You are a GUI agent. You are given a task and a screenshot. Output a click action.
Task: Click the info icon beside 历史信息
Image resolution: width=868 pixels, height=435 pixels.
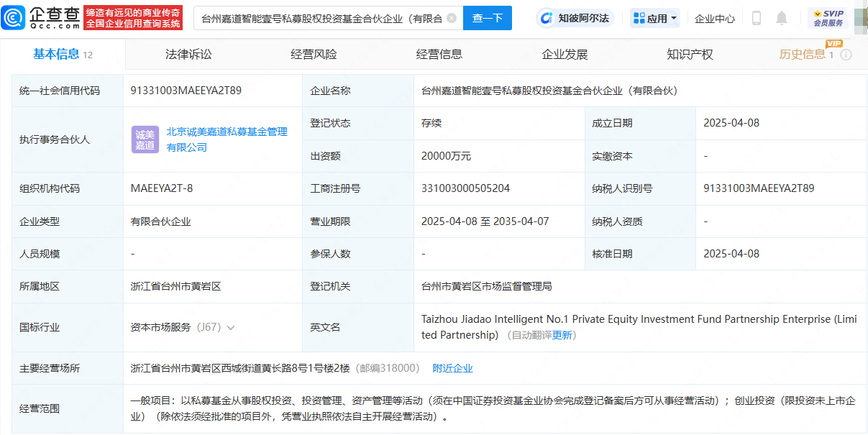coord(846,55)
